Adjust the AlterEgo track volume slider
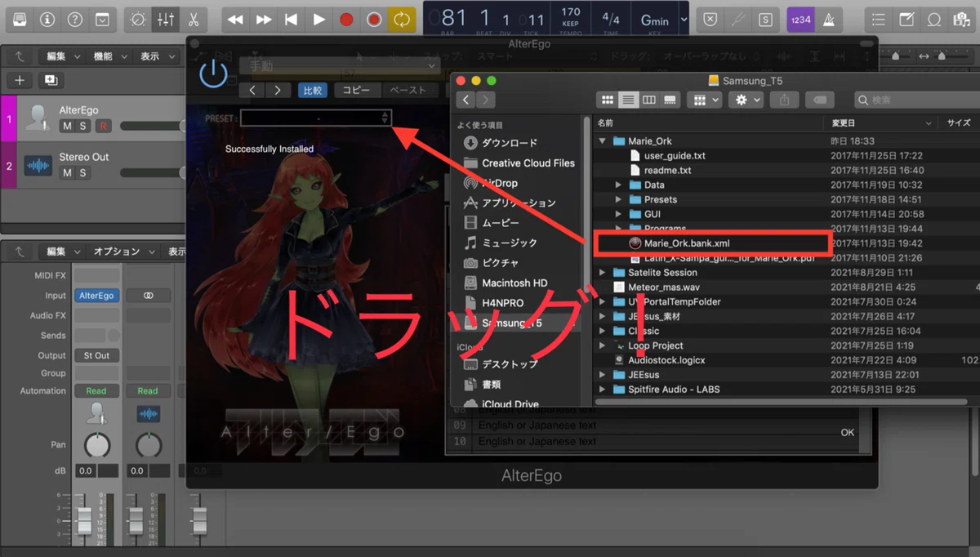Viewport: 980px width, 557px height. 154,127
